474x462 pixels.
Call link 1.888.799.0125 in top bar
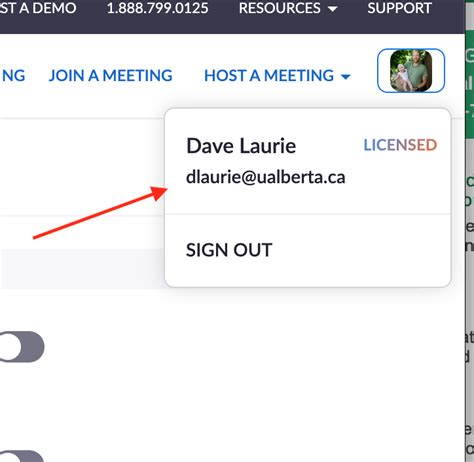coord(157,8)
